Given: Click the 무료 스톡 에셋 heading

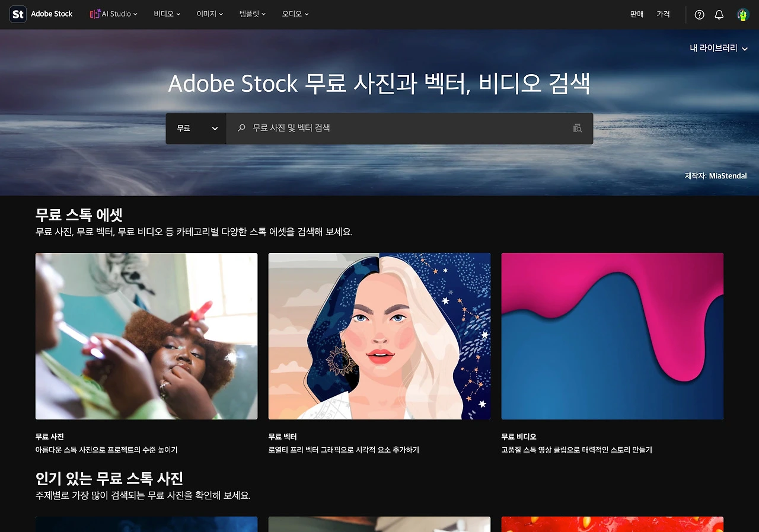Looking at the screenshot, I should [x=79, y=214].
